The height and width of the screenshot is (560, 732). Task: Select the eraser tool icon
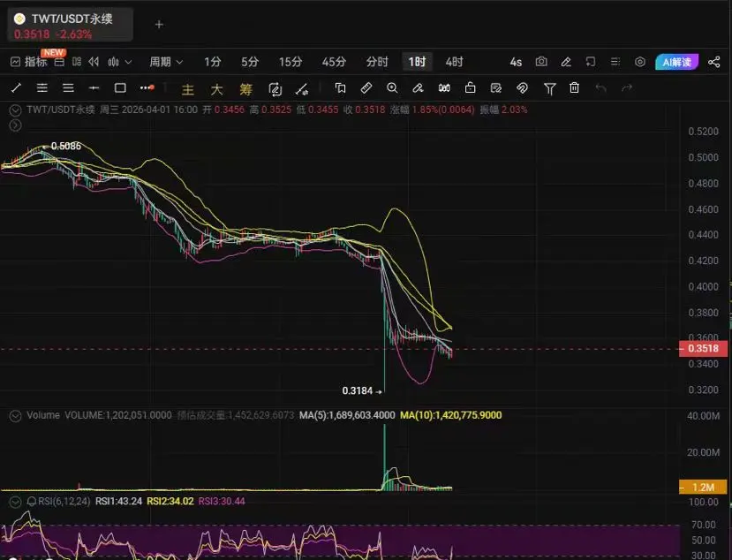(x=418, y=87)
